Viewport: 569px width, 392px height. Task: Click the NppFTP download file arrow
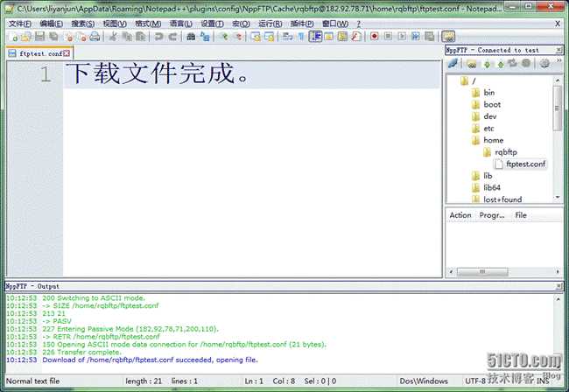click(x=487, y=64)
